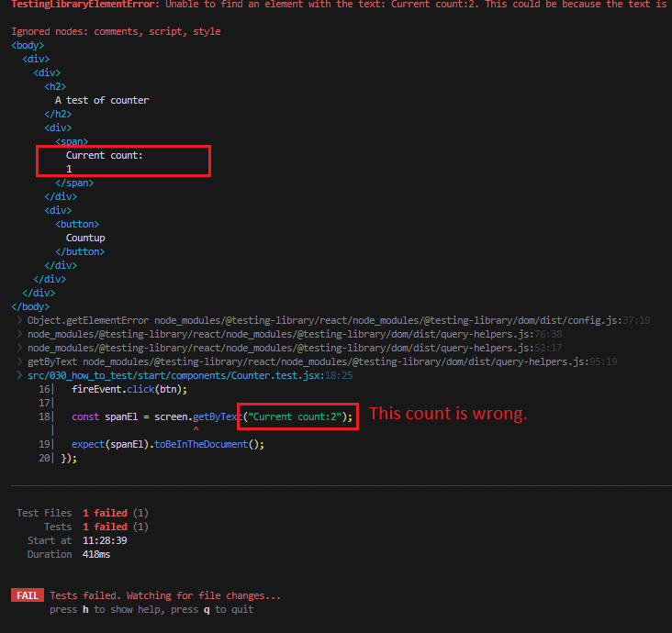
Task: Click the opening <span> tag
Action: coord(72,141)
